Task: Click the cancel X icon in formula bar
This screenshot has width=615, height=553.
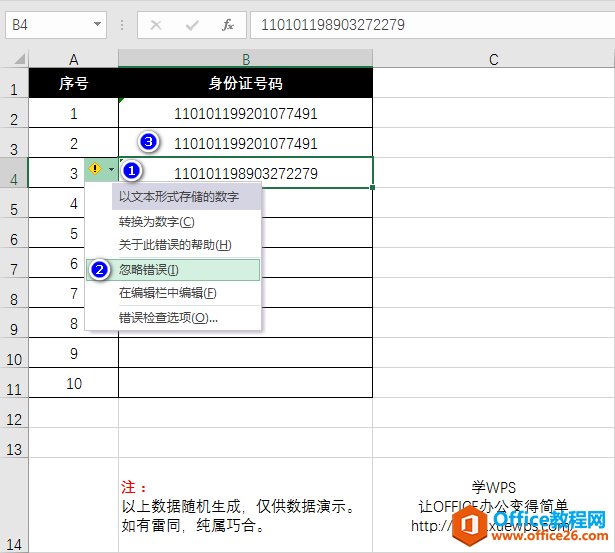Action: [x=156, y=25]
